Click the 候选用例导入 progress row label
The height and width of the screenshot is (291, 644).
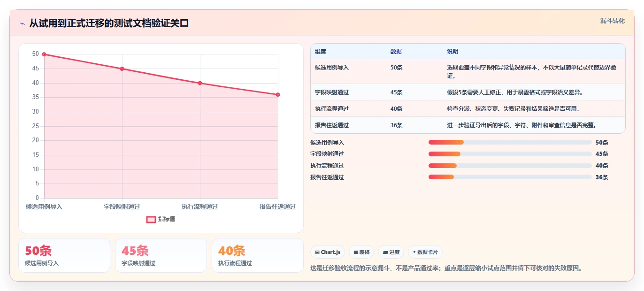(x=327, y=143)
